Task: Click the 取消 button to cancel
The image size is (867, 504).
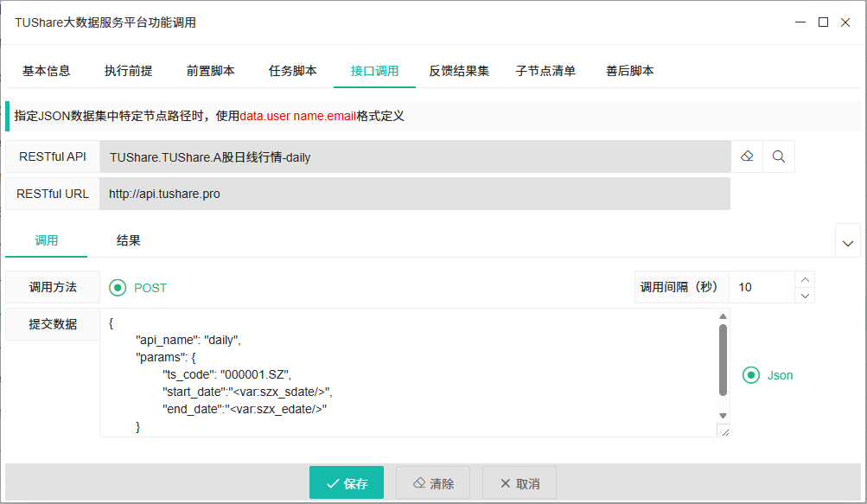Action: tap(519, 482)
